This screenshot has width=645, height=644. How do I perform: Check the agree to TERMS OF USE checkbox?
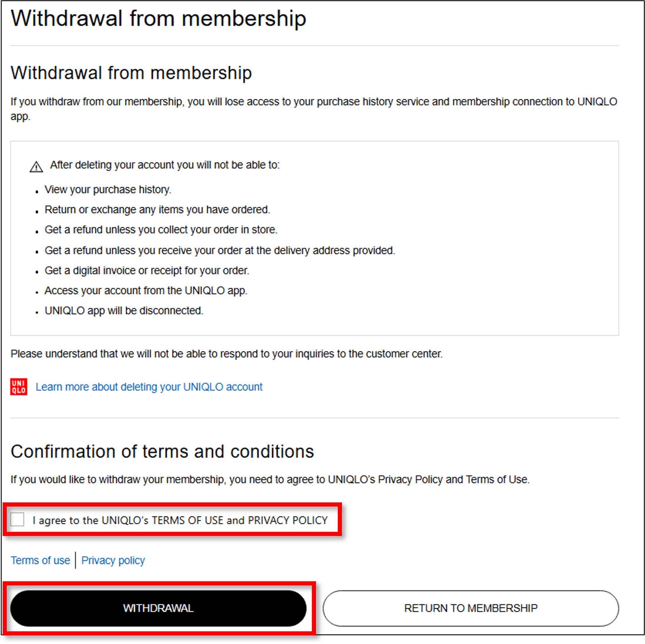coord(17,519)
